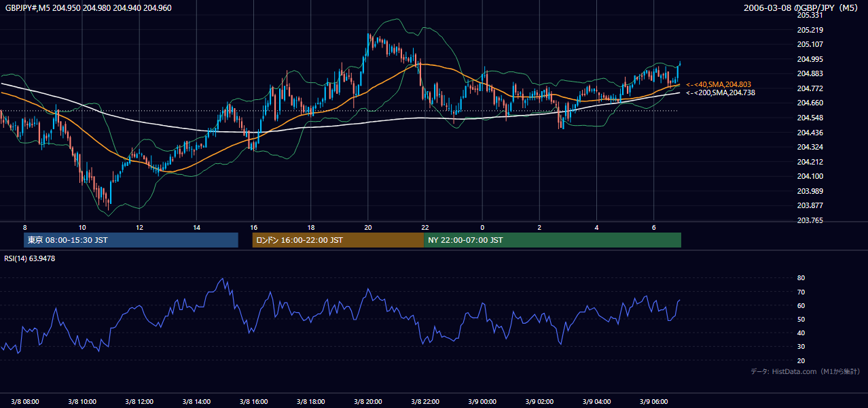The height and width of the screenshot is (408, 868).
Task: Click the RSI axis value 70
Action: 801,292
